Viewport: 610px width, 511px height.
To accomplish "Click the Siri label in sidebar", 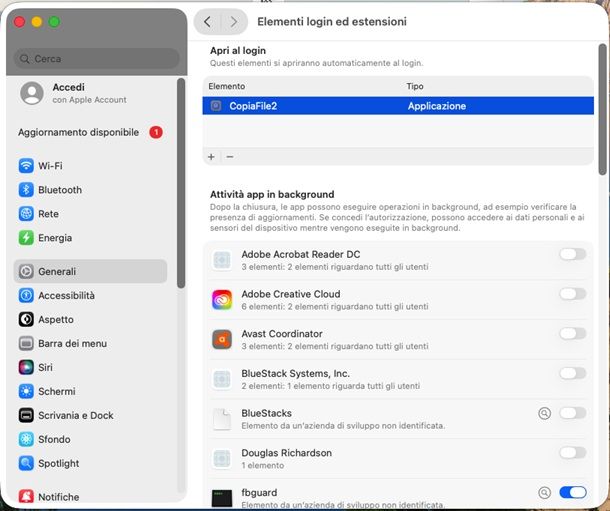I will point(45,368).
